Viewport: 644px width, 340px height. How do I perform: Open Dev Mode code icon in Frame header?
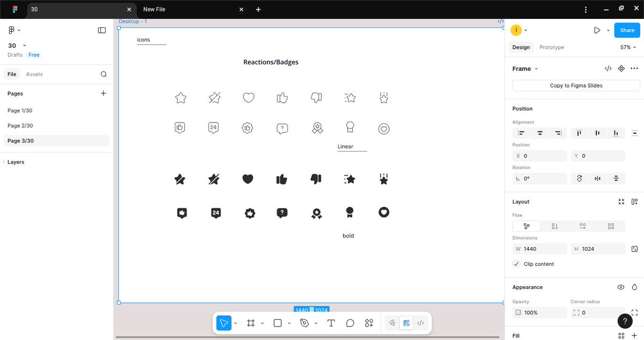[608, 69]
